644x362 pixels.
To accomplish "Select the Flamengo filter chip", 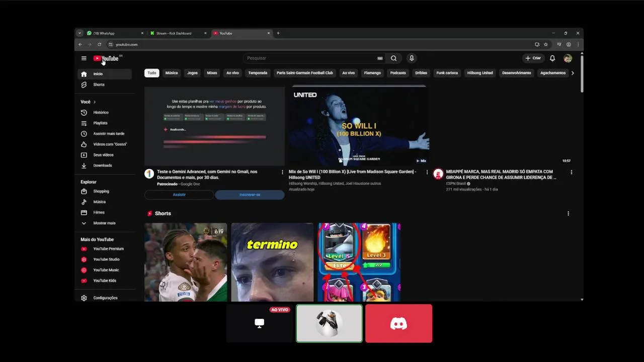I will 372,73.
